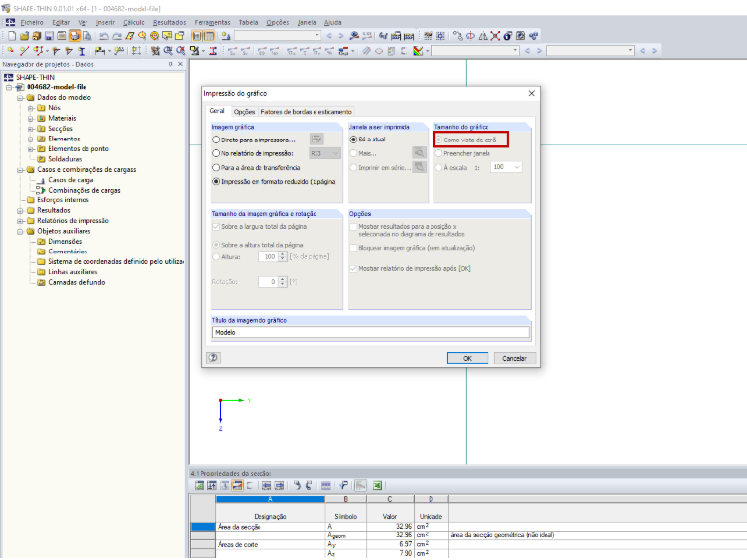The width and height of the screenshot is (747, 560).
Task: Click the help icon in print dialog
Action: tap(214, 358)
